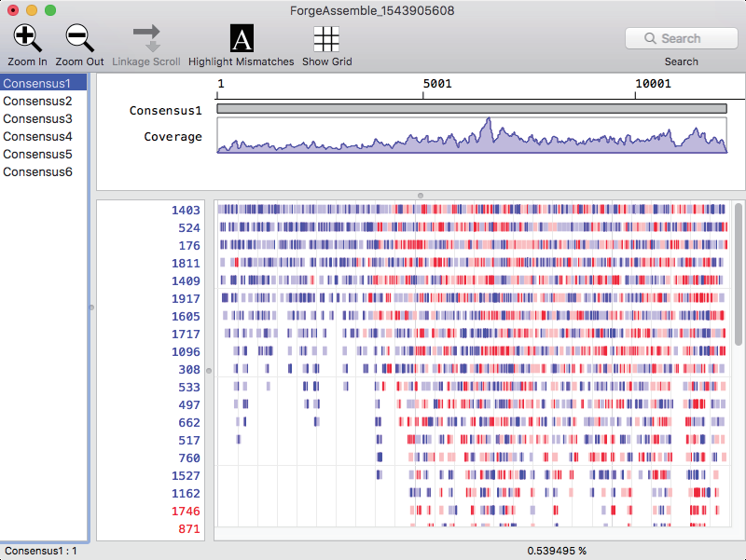Viewport: 746px width, 560px height.
Task: Focus the Search field
Action: click(x=682, y=38)
